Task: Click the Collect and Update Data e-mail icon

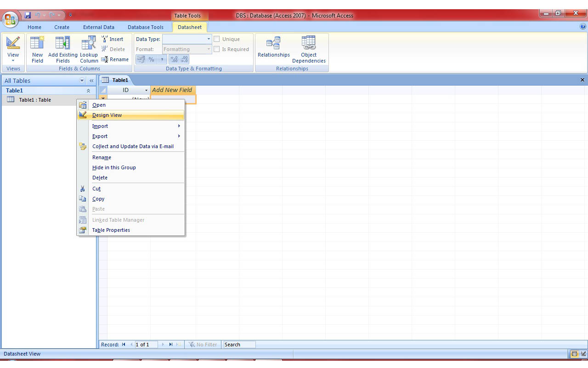Action: pos(83,146)
